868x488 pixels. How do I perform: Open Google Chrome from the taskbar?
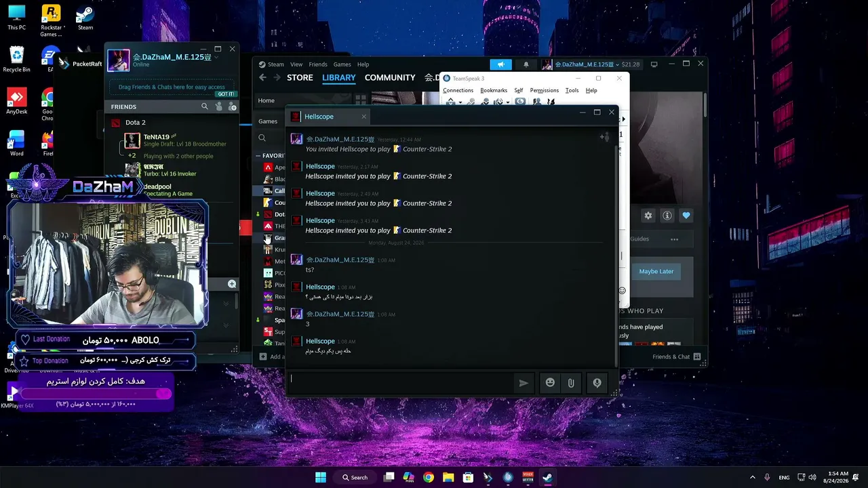click(429, 477)
